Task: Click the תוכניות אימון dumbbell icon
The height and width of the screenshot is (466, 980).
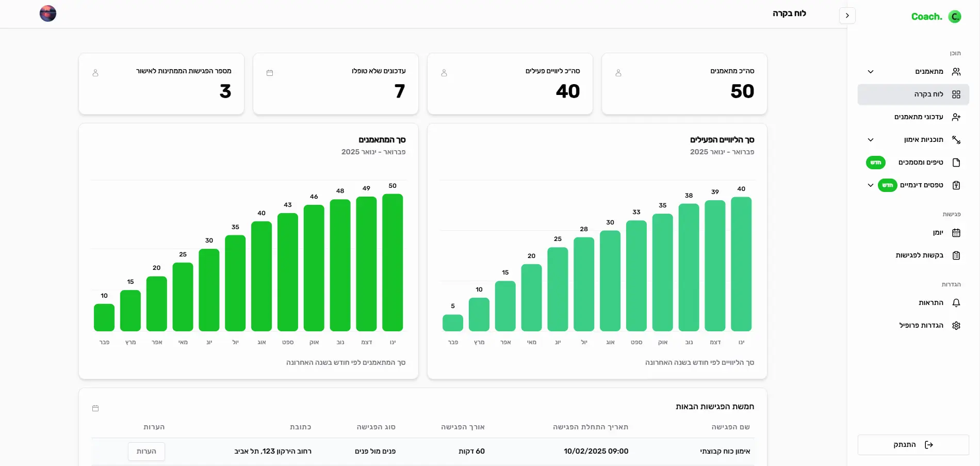Action: point(956,140)
